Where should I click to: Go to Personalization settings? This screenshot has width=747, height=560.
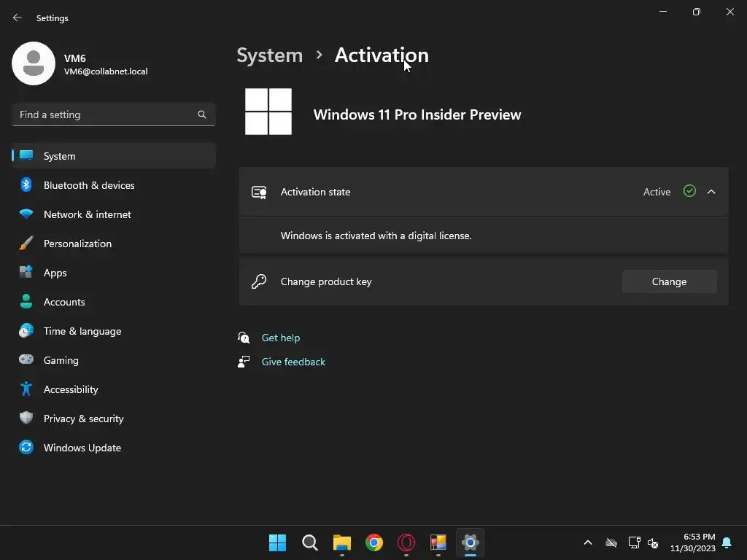click(113, 244)
